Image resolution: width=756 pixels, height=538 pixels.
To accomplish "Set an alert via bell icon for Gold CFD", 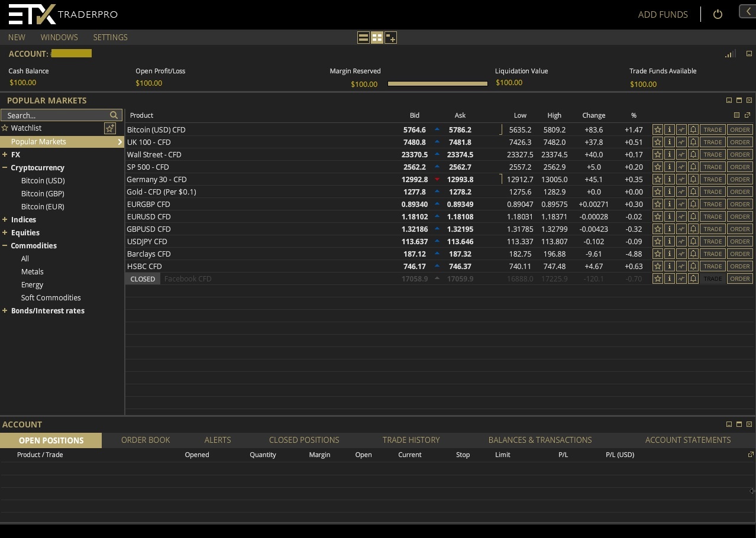I will point(693,192).
